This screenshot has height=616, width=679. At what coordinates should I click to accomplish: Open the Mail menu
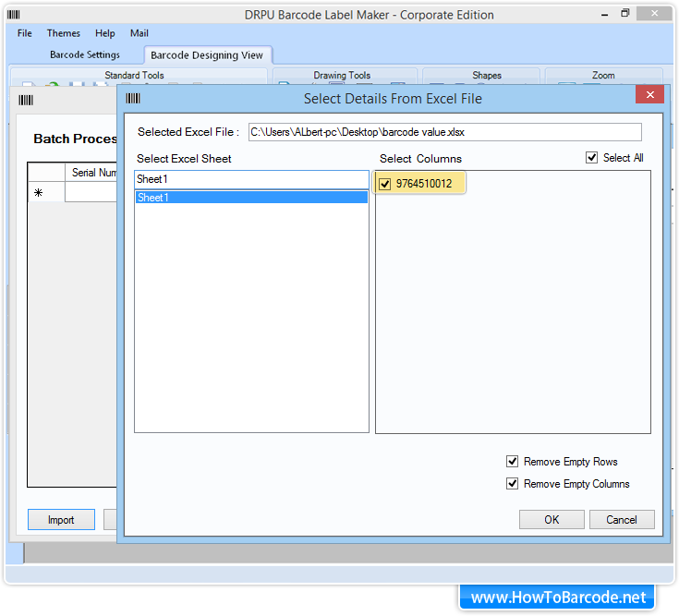point(139,33)
